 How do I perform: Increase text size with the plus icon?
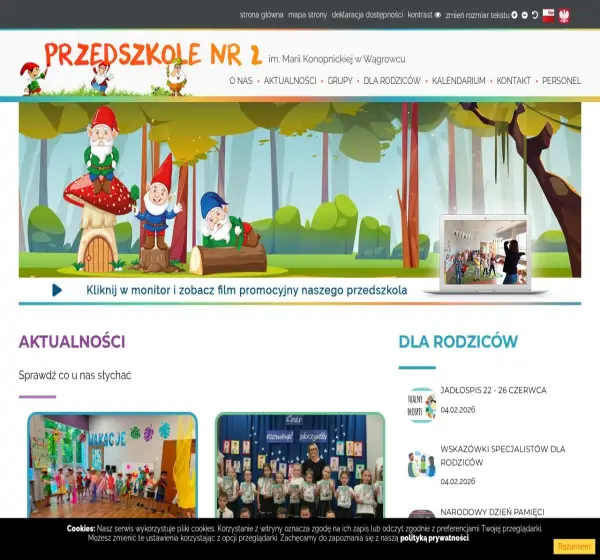[x=514, y=15]
